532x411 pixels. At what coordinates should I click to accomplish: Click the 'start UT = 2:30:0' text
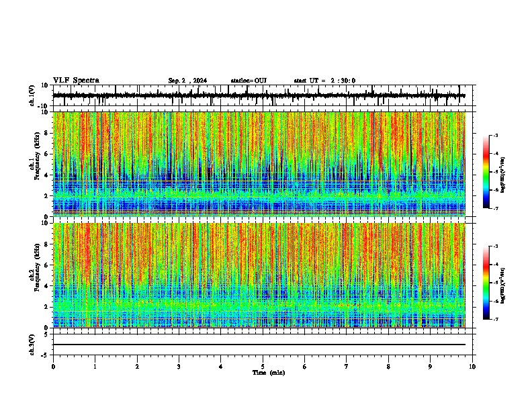[x=324, y=81]
